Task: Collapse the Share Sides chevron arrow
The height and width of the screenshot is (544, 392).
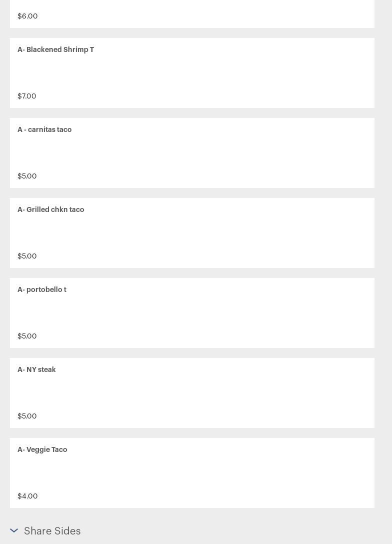Action: (14, 530)
